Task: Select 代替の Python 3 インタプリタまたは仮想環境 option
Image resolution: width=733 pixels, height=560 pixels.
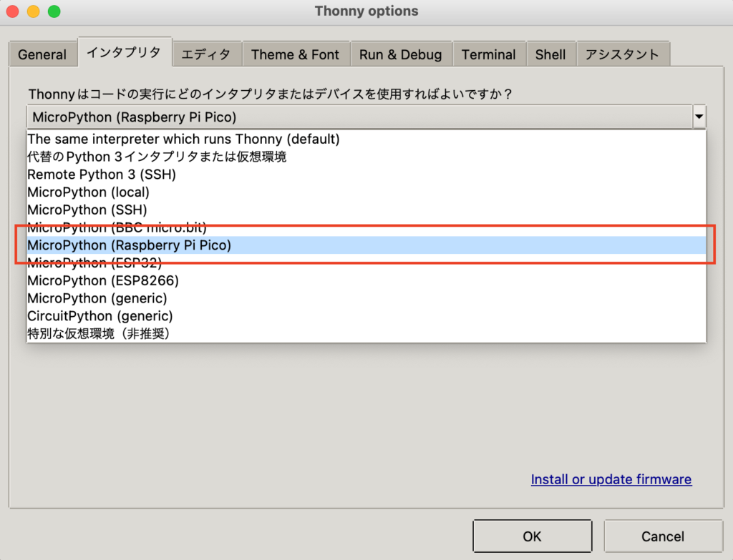Action: pyautogui.click(x=366, y=157)
